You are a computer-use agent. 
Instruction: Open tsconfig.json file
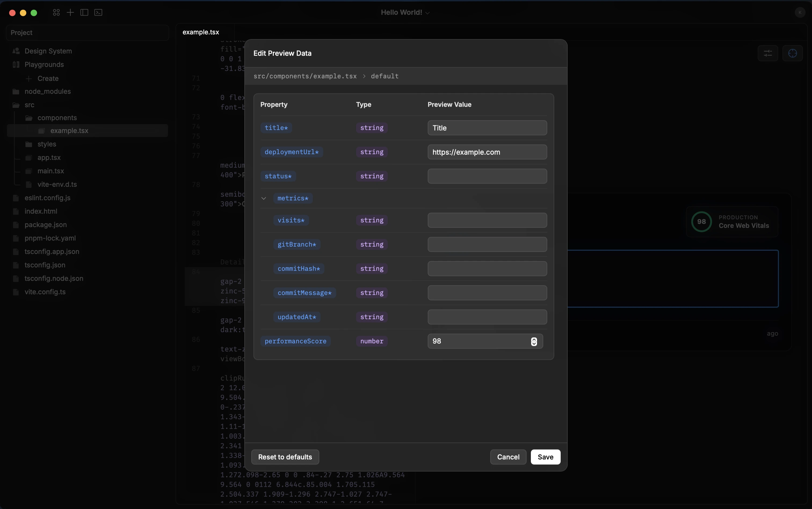click(45, 265)
